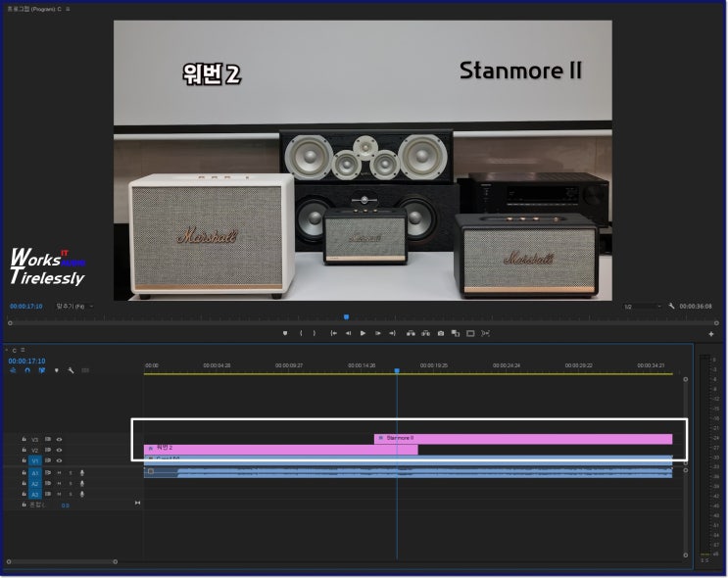
Task: Untarget the V1 video track
Action: (x=35, y=461)
